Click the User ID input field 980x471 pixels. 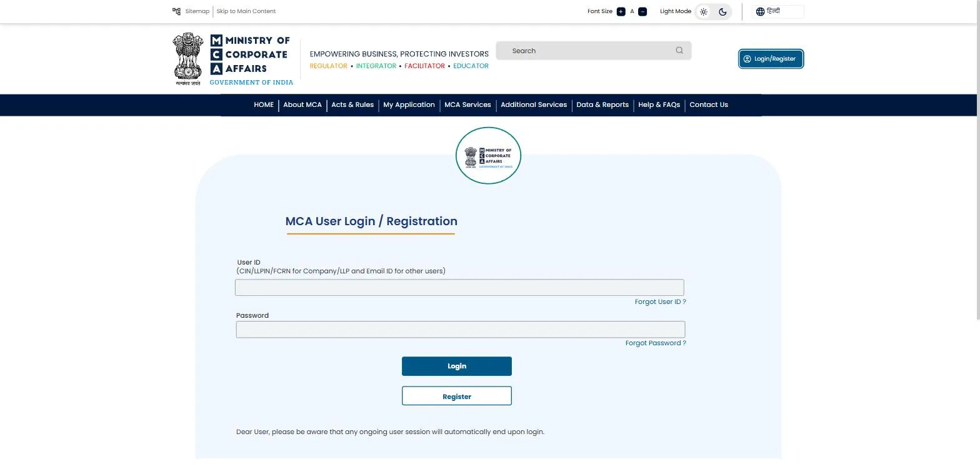point(459,287)
